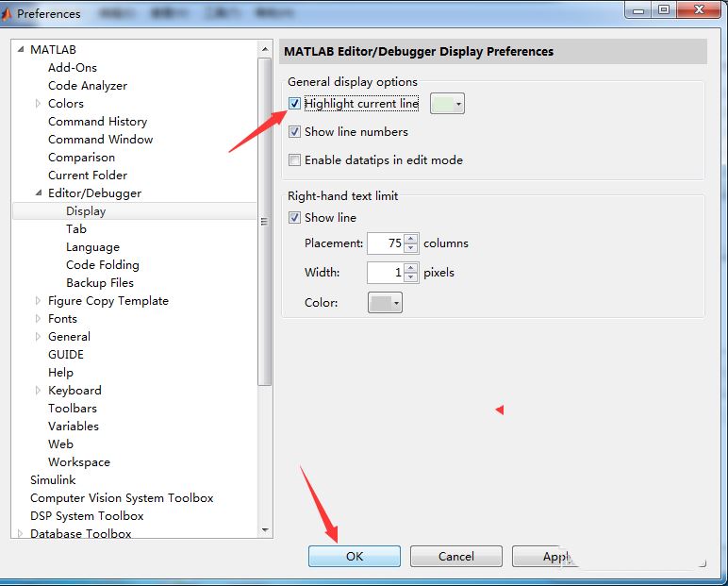Select Language under Editor/Debugger
The height and width of the screenshot is (586, 728).
click(92, 246)
